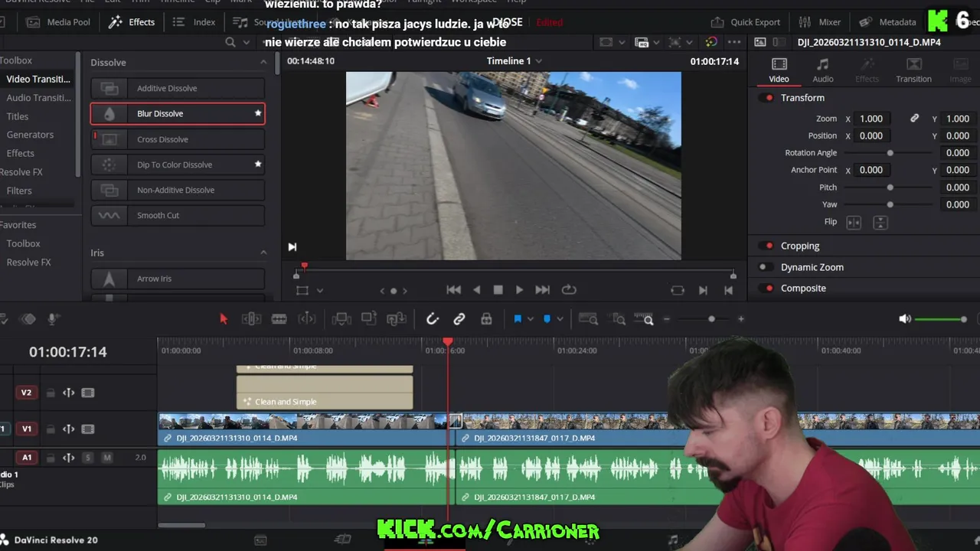Select the Selection Mode arrow tool

[224, 319]
